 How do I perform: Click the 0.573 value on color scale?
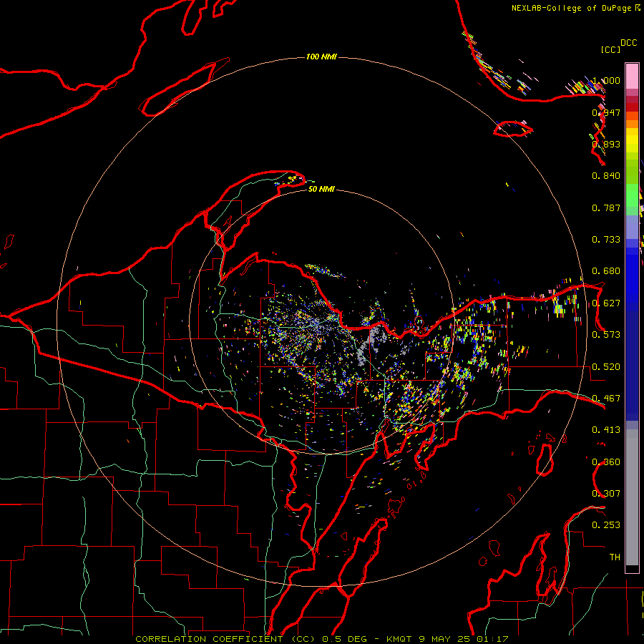click(606, 335)
